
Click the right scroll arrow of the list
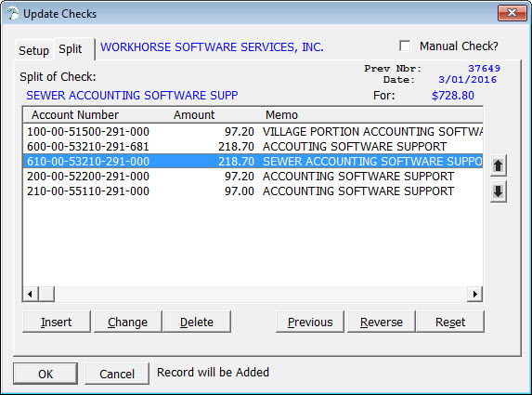tap(474, 294)
